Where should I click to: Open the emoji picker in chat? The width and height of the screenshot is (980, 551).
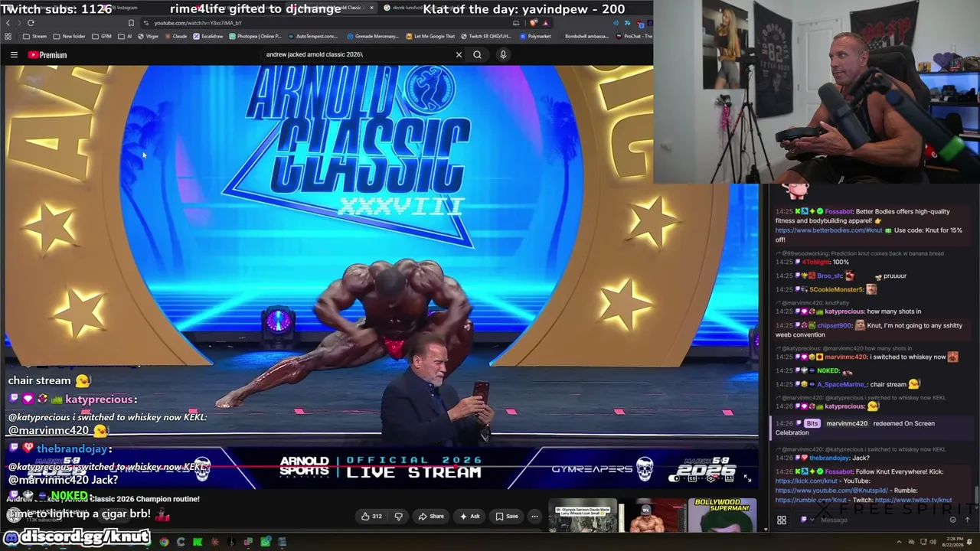pos(952,520)
